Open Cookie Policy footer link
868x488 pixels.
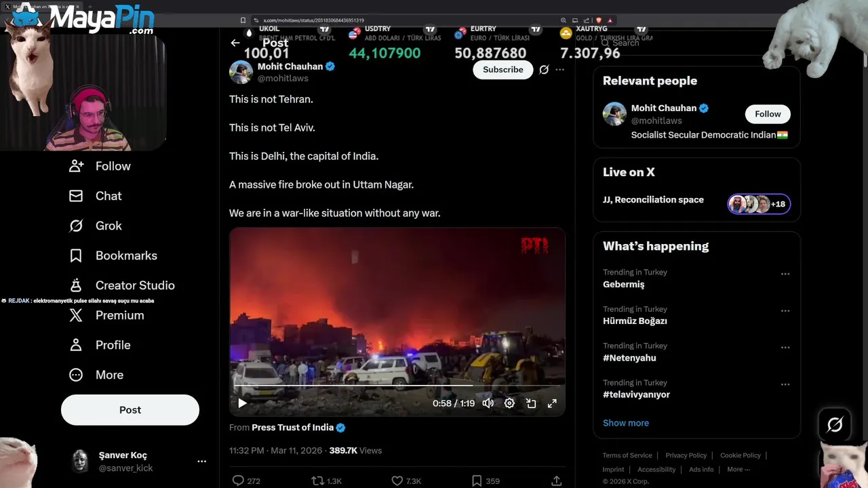[x=741, y=455]
